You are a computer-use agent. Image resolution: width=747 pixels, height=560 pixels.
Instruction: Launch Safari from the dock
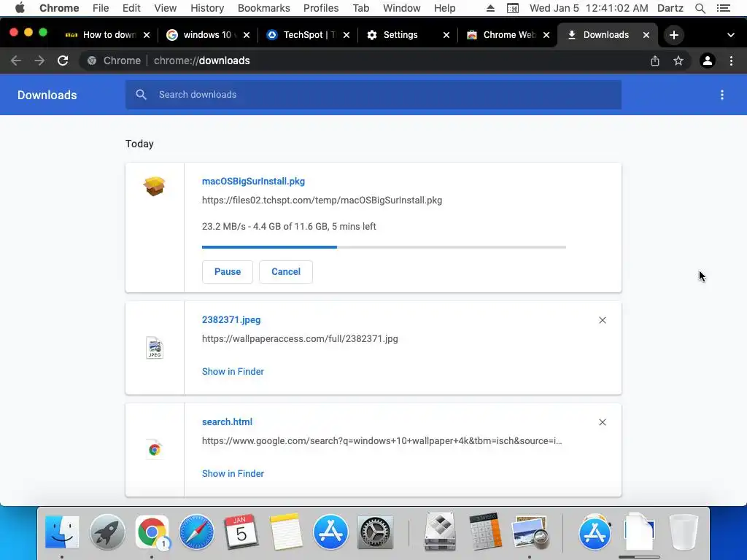(196, 532)
